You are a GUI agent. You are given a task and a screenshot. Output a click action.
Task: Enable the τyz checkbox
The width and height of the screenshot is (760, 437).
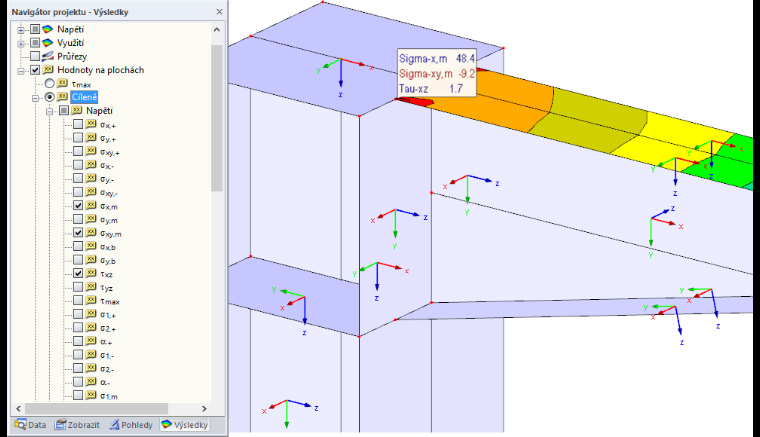click(x=78, y=287)
